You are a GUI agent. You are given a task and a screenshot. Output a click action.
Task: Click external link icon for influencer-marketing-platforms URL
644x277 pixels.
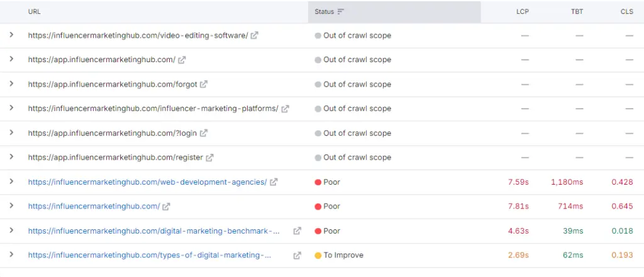click(285, 109)
